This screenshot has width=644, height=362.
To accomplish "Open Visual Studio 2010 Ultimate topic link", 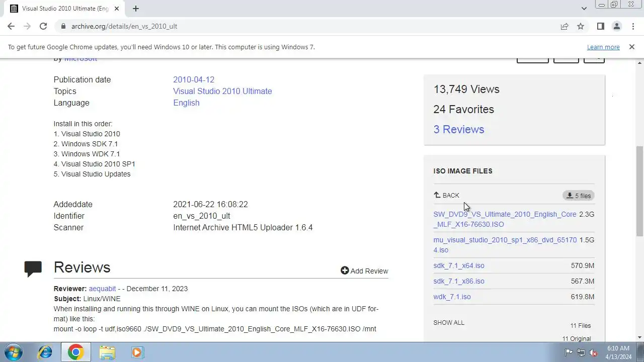I will point(222,91).
